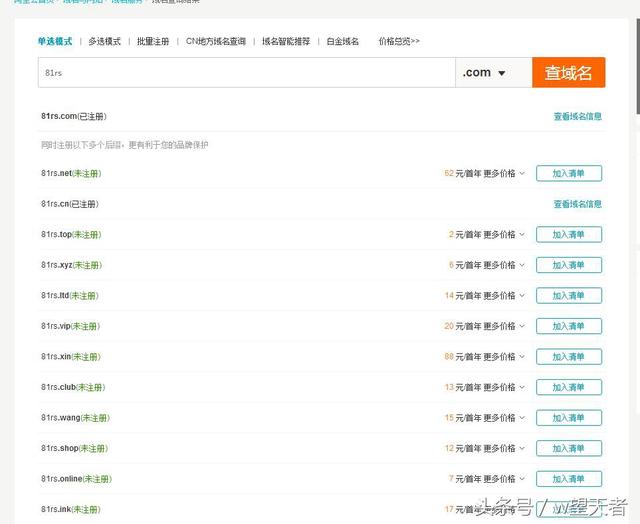Expand 更多价格 for 81rs.ltd
Screen dimensions: 640x524
pyautogui.click(x=504, y=296)
